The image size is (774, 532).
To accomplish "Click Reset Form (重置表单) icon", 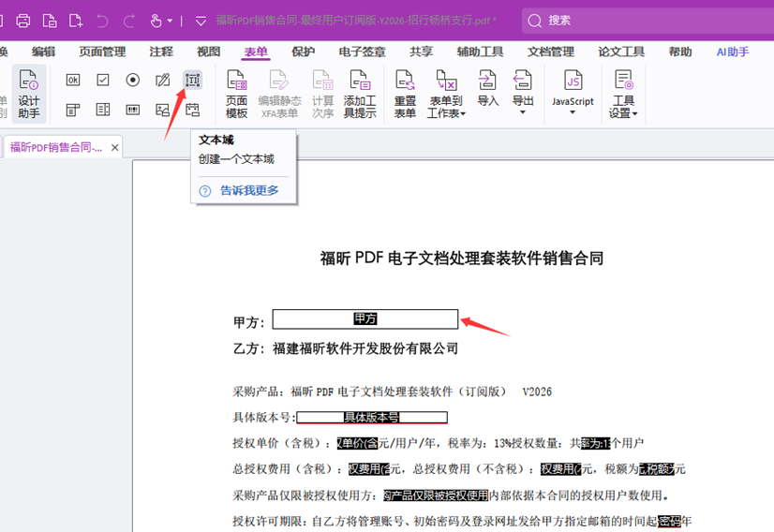I will click(x=405, y=95).
